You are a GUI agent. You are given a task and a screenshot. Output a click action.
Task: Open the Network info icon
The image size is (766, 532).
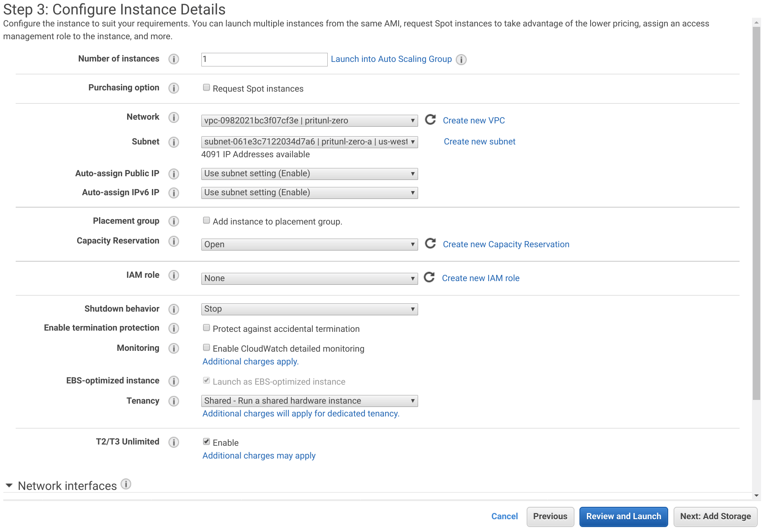tap(174, 117)
